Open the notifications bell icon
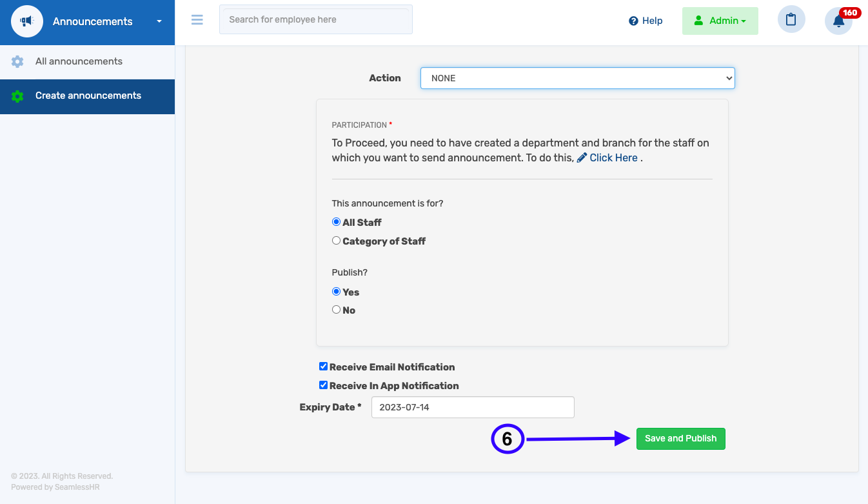Viewport: 868px width, 504px height. coord(838,21)
